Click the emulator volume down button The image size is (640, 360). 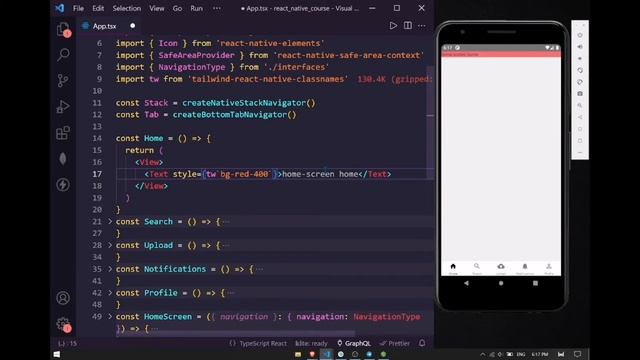point(580,58)
